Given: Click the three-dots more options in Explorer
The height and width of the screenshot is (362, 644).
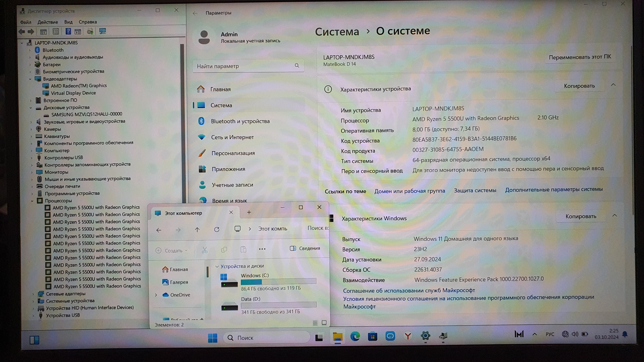Looking at the screenshot, I should point(262,249).
